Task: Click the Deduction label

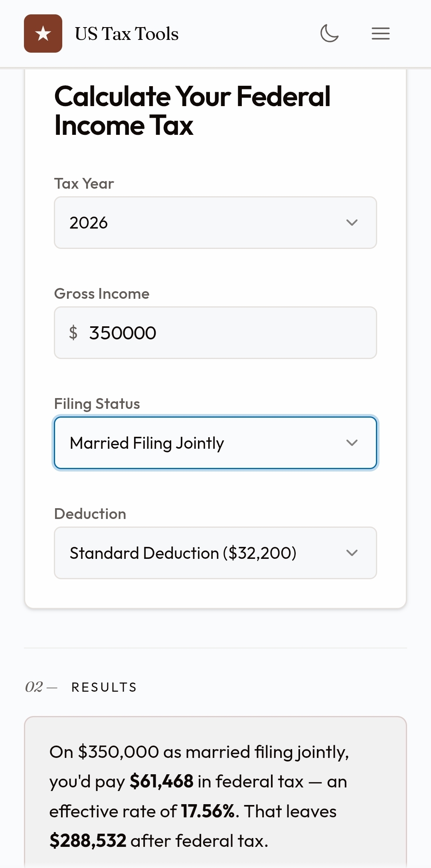Action: click(x=90, y=514)
